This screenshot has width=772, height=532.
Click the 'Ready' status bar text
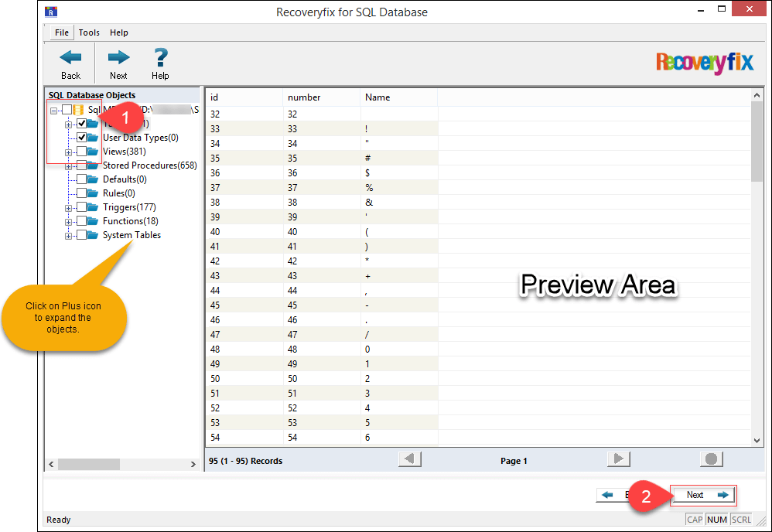click(59, 520)
